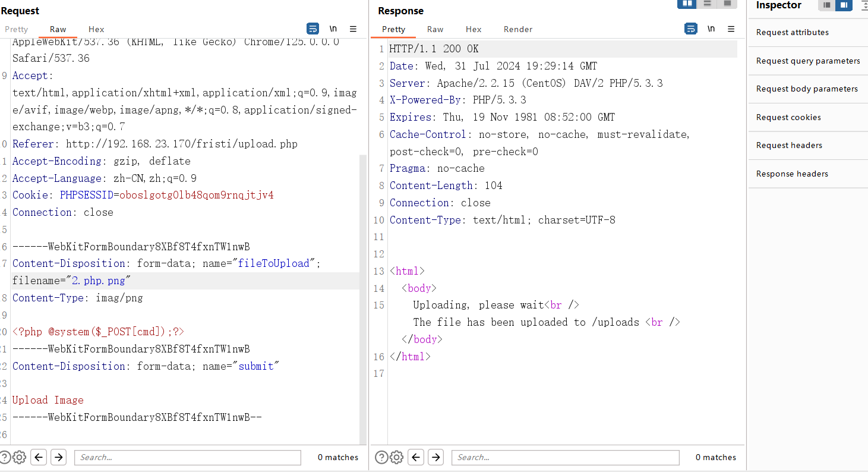The image size is (868, 472).
Task: Go to next search match in Request
Action: pos(58,457)
